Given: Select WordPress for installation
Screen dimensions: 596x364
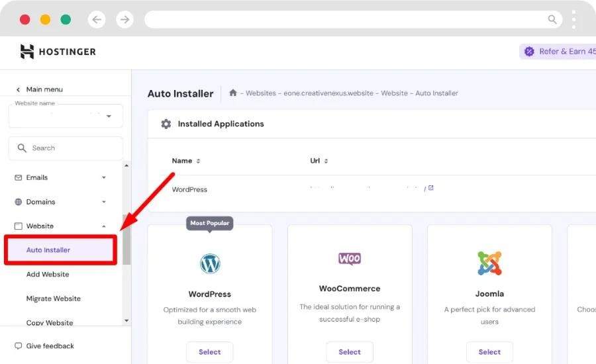Looking at the screenshot, I should coord(210,352).
